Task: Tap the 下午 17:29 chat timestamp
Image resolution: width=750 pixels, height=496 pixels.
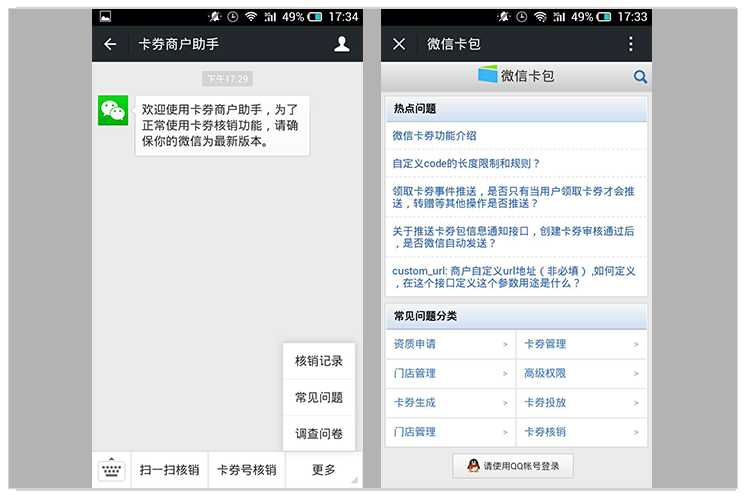Action: pyautogui.click(x=228, y=78)
